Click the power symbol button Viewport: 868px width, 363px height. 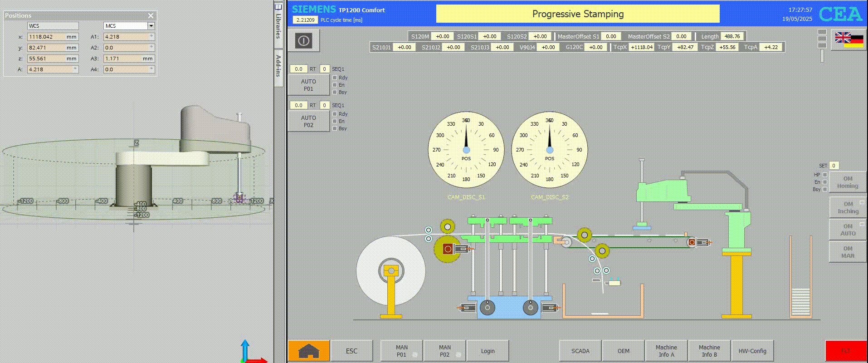click(303, 41)
